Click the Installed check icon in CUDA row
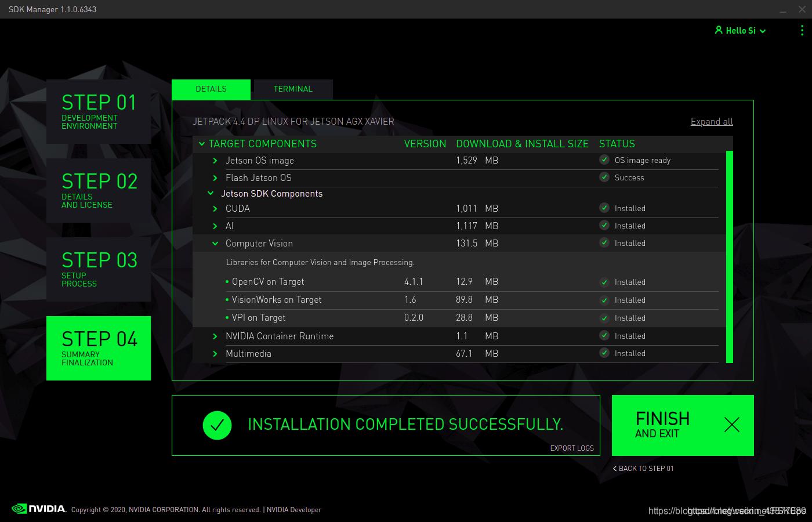 [x=604, y=208]
